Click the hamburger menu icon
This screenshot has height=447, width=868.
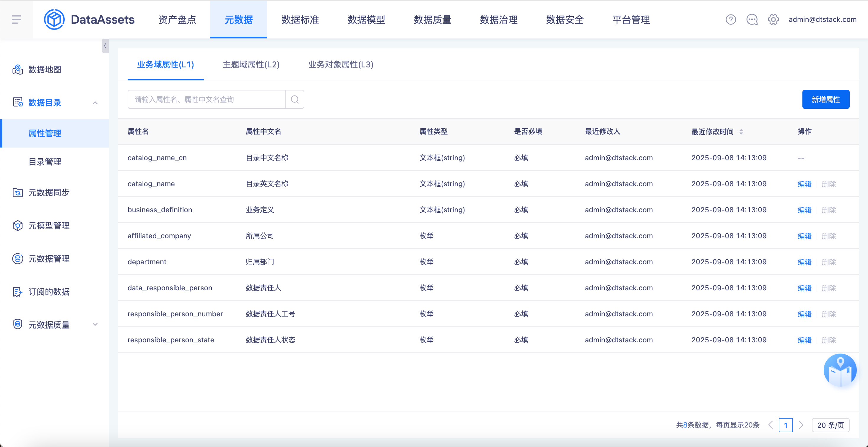(x=16, y=20)
